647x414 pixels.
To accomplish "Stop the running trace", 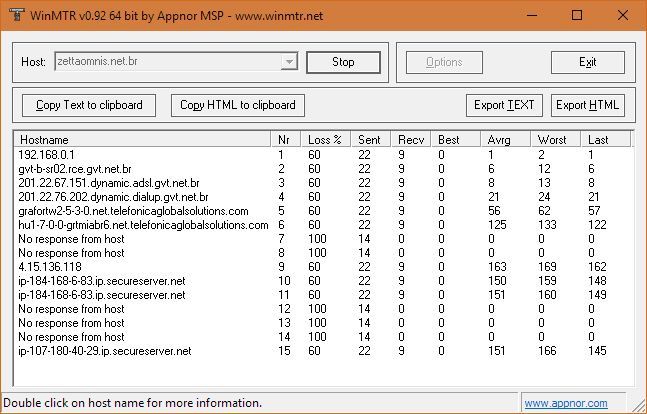I will click(x=343, y=62).
